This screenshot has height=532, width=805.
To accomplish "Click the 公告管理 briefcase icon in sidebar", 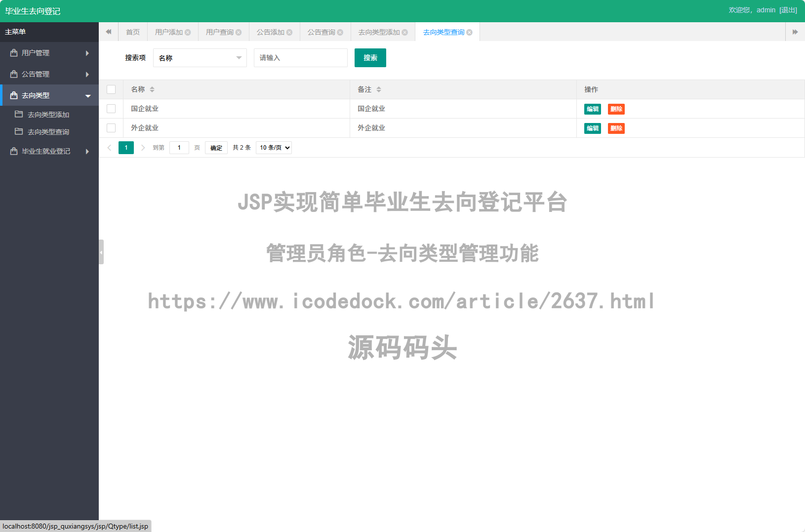I will tap(13, 74).
